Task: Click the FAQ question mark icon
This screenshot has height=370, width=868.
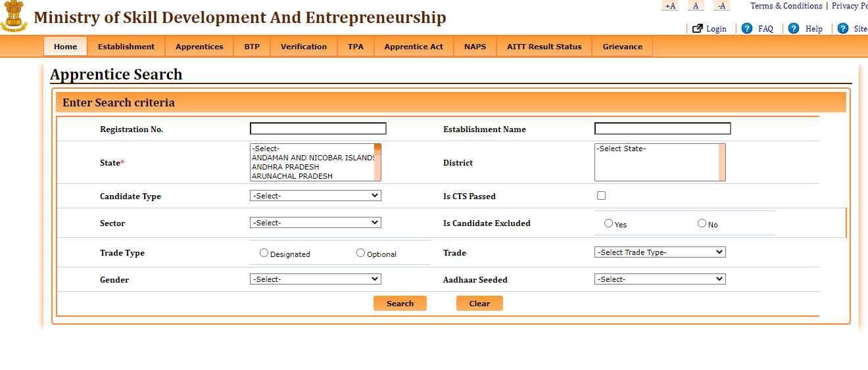Action: [747, 28]
